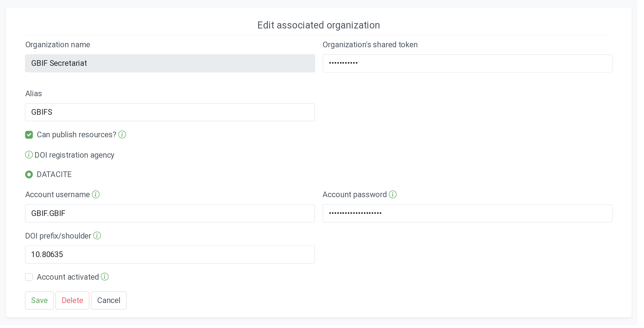Open Account username info icon
This screenshot has width=644, height=328.
coord(96,194)
